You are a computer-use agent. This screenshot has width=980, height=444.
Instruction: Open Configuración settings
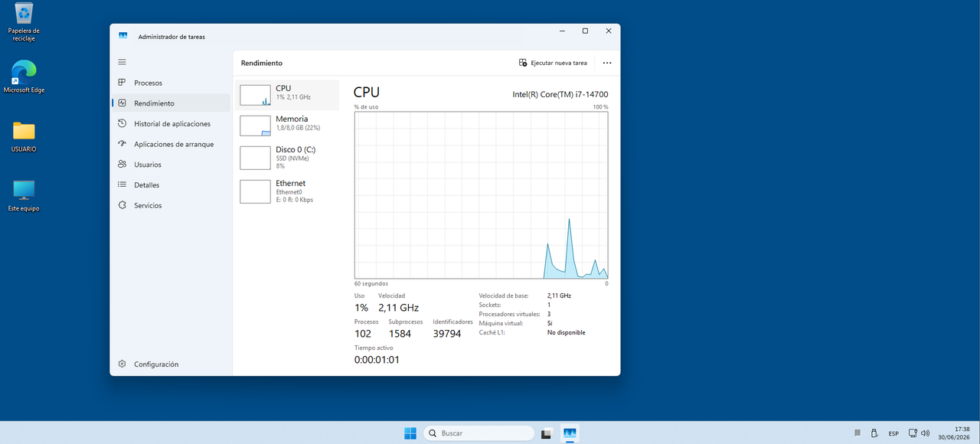tap(171, 364)
